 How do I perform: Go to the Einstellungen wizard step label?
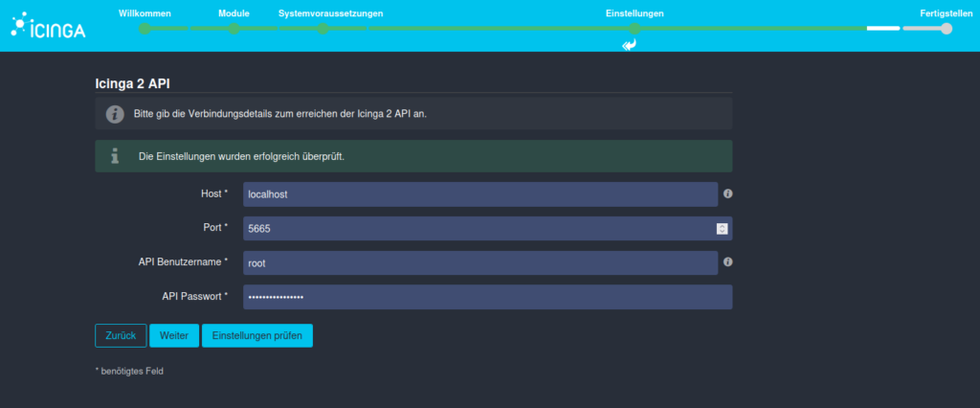coord(635,13)
